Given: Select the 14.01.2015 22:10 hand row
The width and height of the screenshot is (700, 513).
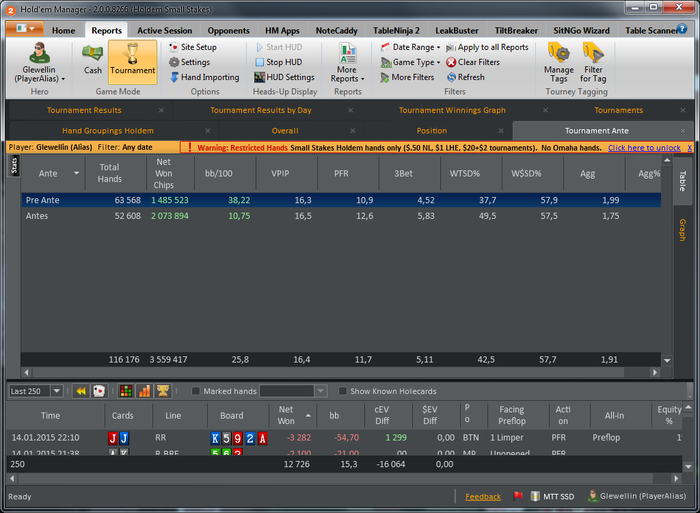Looking at the screenshot, I should tap(344, 438).
